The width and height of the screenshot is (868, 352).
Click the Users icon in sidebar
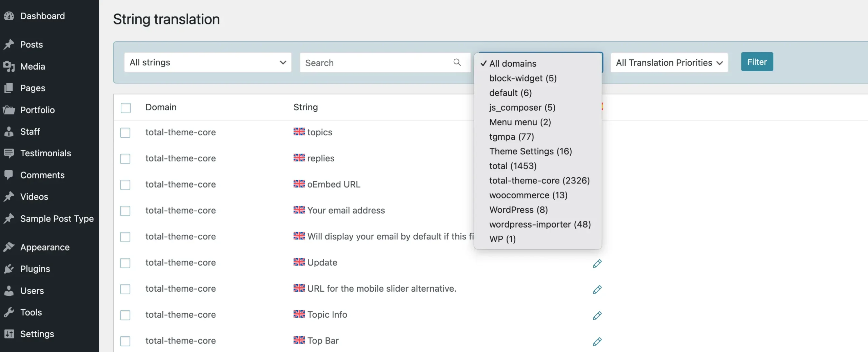coord(9,291)
